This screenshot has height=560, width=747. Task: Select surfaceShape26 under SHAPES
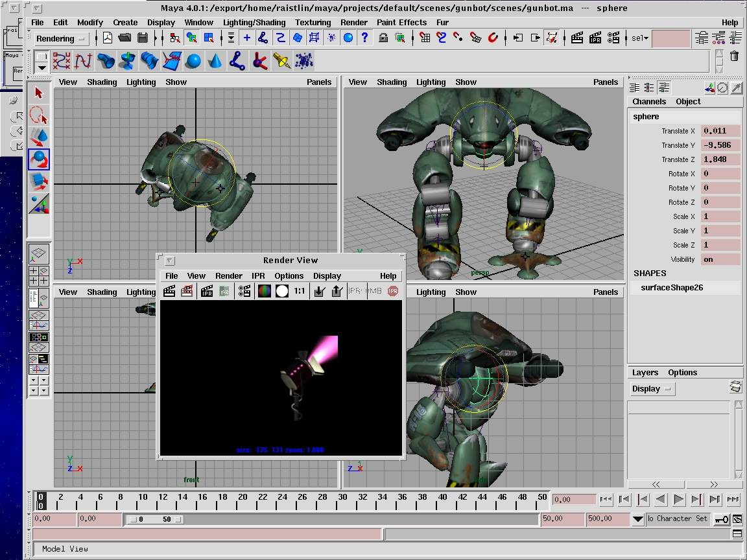click(x=672, y=288)
